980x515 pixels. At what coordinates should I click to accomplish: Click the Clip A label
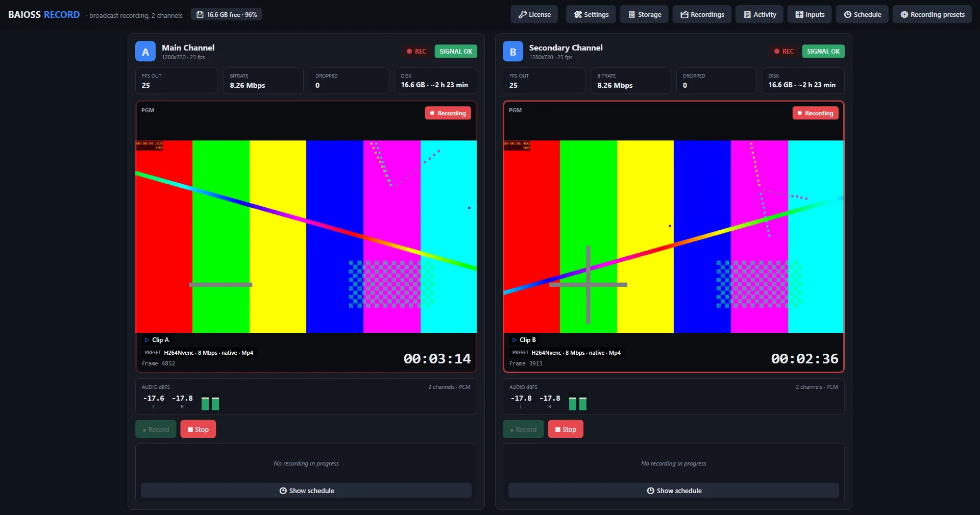[x=157, y=340]
